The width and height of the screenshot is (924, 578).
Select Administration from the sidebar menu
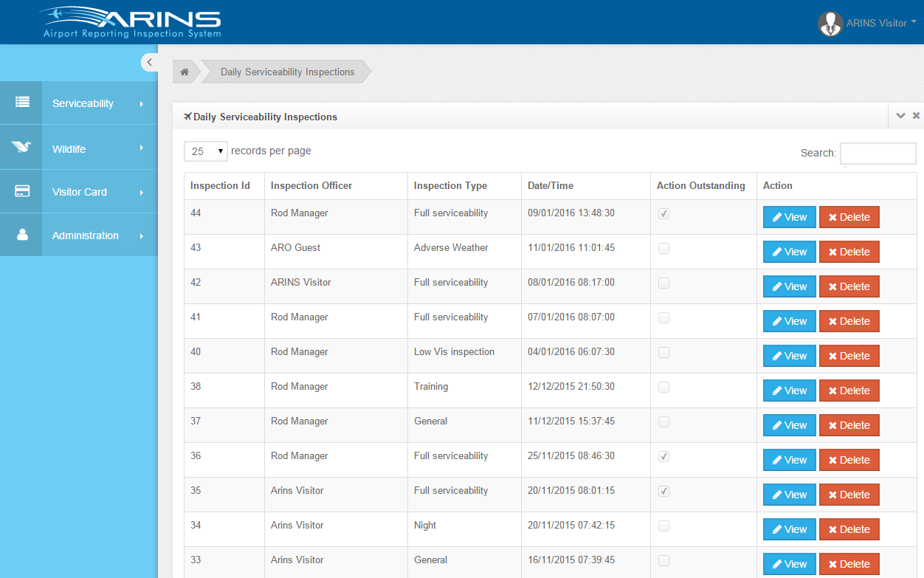85,235
